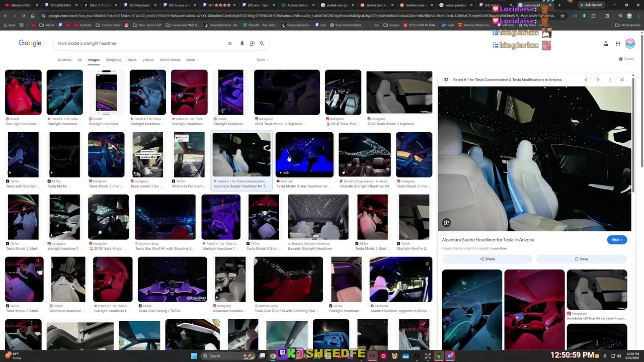644x362 pixels.
Task: Switch to Shopping results tab
Action: 113,60
